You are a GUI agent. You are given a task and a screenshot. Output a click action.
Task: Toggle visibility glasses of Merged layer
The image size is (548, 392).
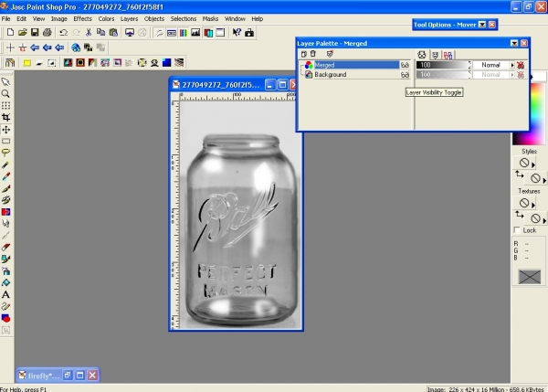405,65
